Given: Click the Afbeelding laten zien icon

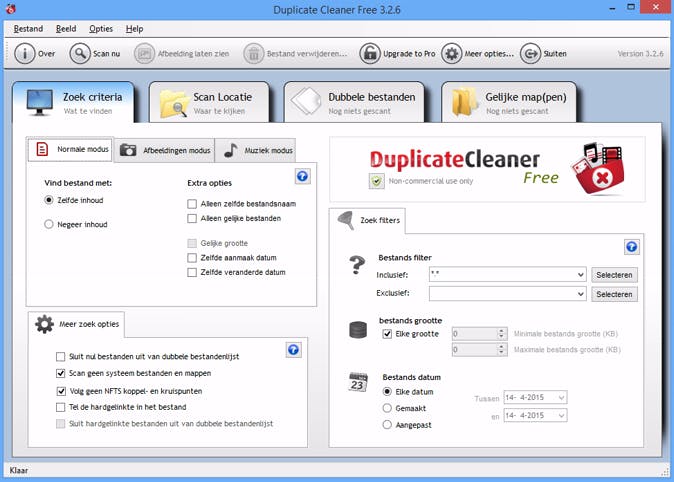Looking at the screenshot, I should [144, 54].
